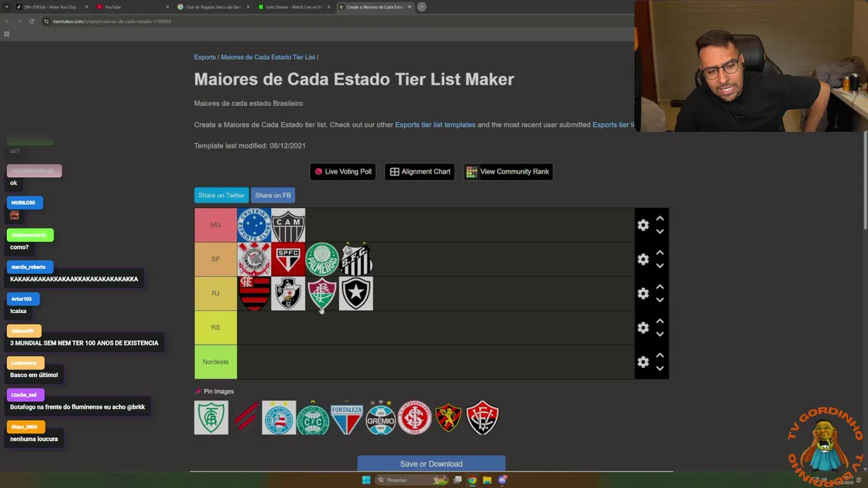Move RJ tier row down
The image size is (868, 488).
click(x=660, y=300)
